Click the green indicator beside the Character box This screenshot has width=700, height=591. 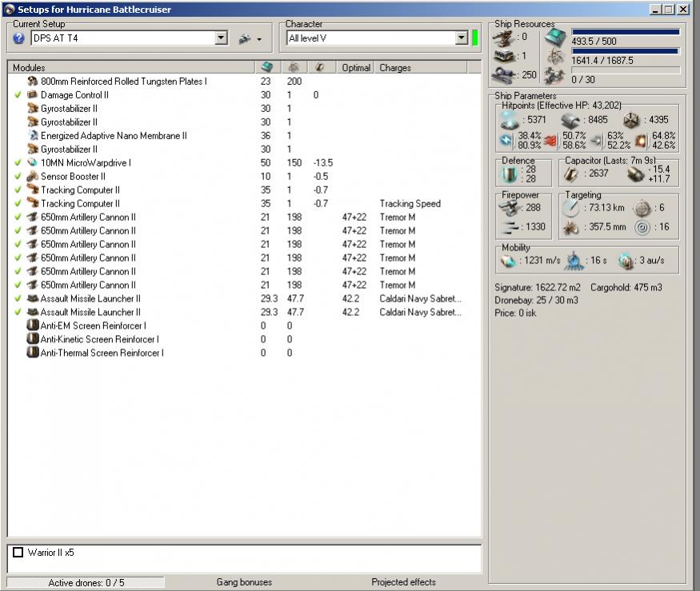(475, 38)
